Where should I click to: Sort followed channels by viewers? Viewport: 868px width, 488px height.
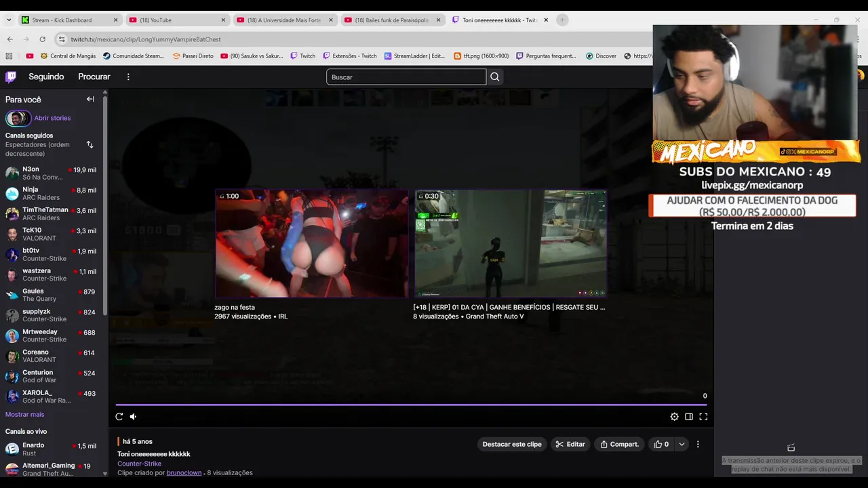(x=90, y=144)
